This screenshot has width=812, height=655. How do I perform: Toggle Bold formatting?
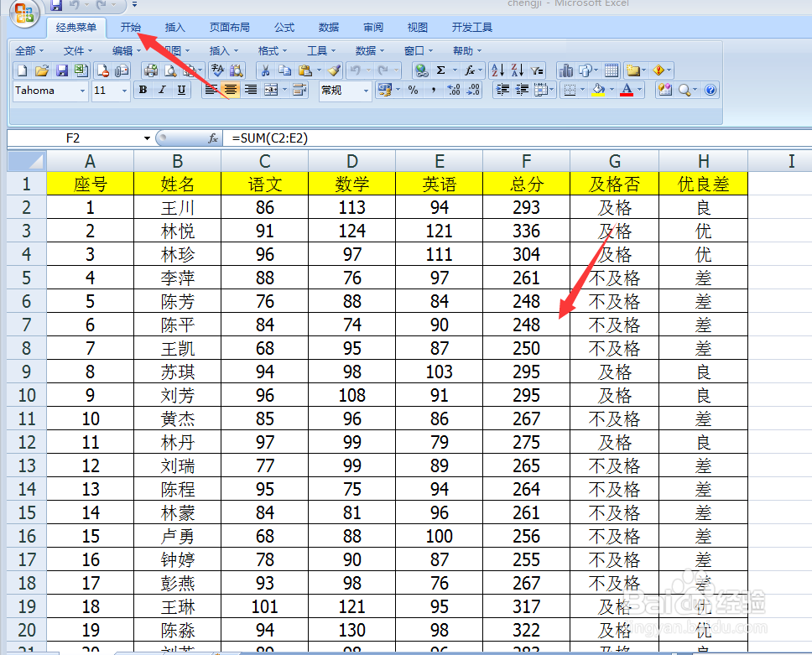pyautogui.click(x=143, y=90)
